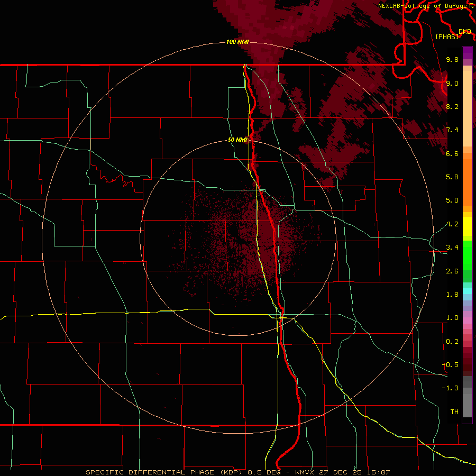Image resolution: width=476 pixels, height=476 pixels.
Task: Select the 9.8 value on the scale
Action: [x=452, y=60]
